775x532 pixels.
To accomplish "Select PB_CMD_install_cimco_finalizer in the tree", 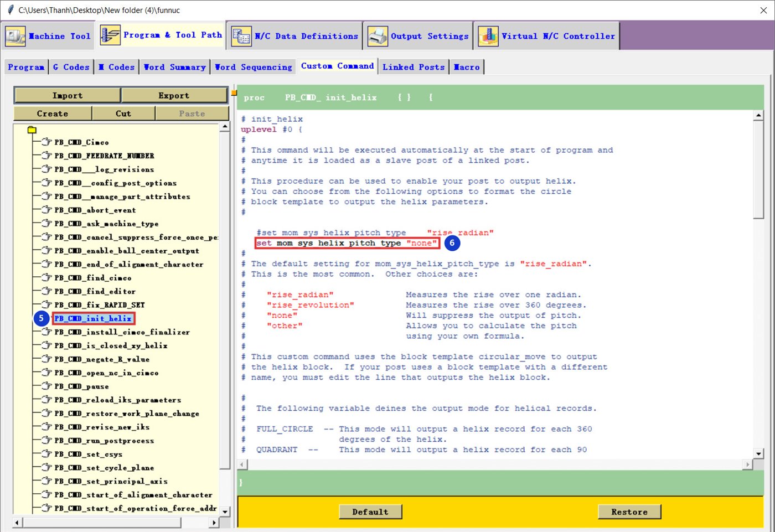I will [122, 332].
